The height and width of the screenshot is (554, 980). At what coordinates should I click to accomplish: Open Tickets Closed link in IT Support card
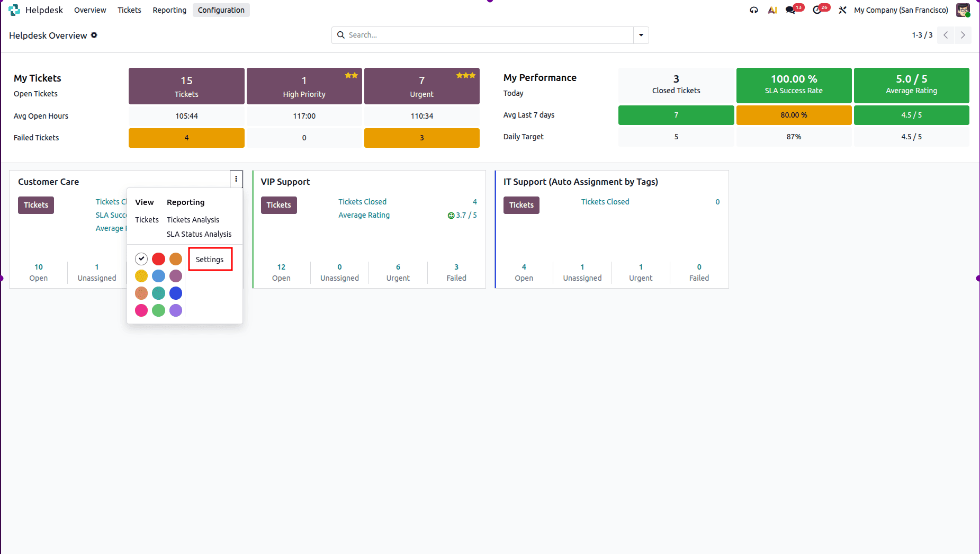pos(605,202)
